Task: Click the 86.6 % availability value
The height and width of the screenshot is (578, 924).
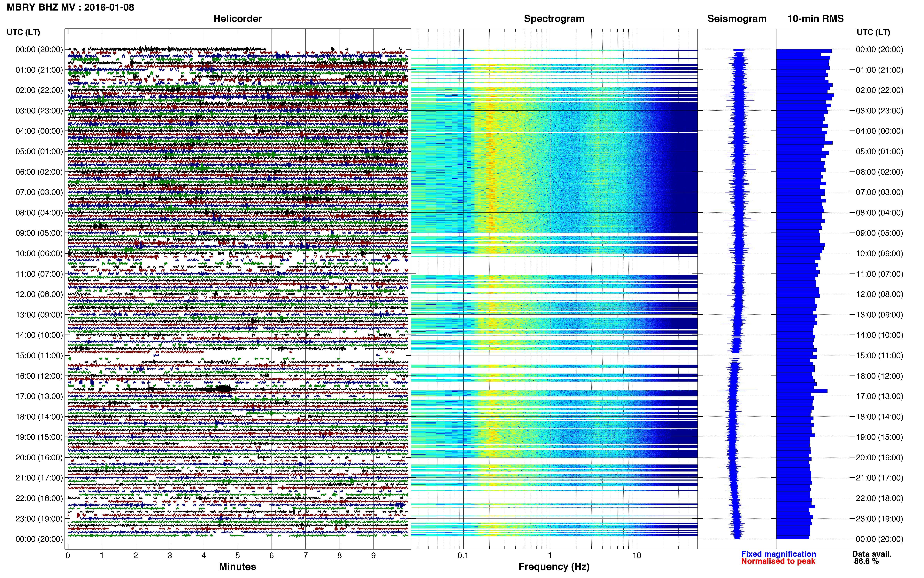Action: [866, 561]
